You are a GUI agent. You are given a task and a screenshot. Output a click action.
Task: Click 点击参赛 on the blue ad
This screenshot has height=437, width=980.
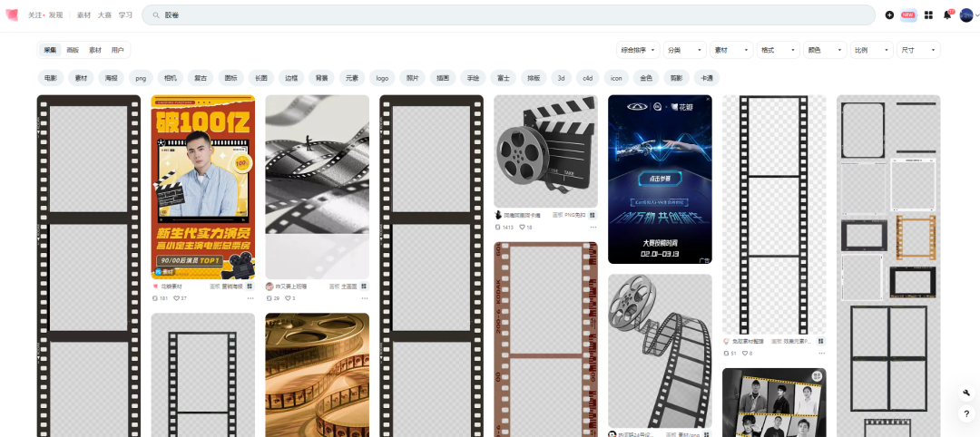click(660, 179)
